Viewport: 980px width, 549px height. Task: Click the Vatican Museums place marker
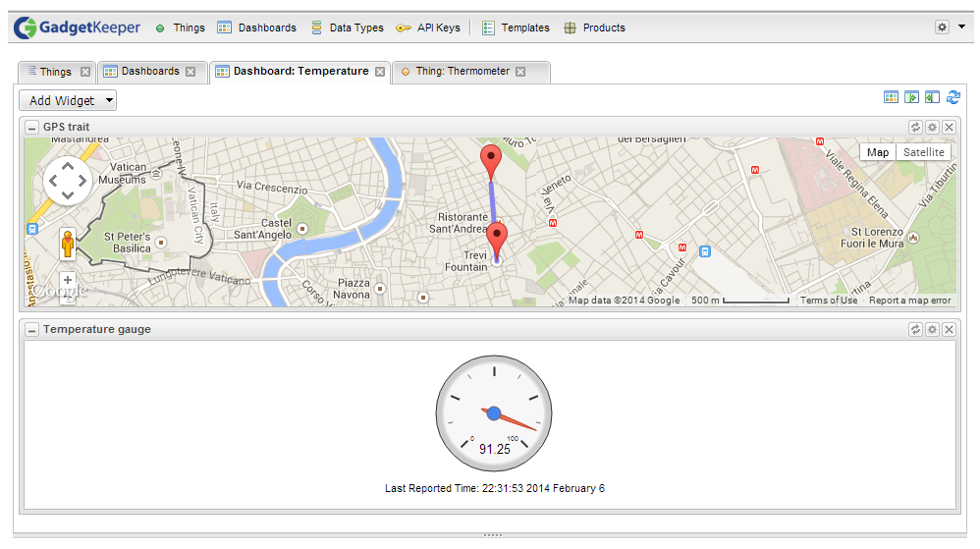click(x=156, y=174)
